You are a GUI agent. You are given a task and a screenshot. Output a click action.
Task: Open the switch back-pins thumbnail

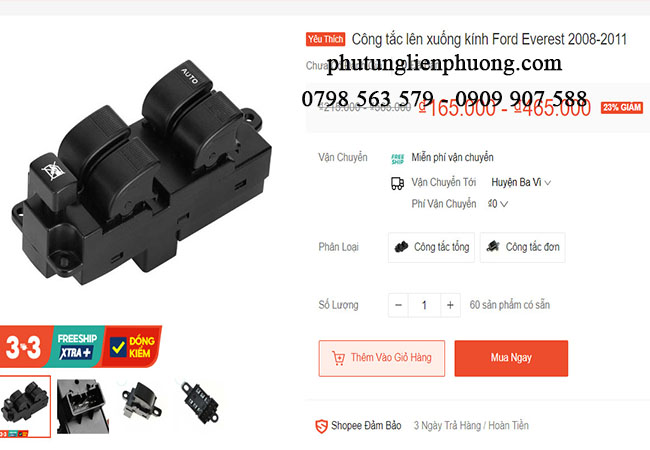tap(200, 403)
